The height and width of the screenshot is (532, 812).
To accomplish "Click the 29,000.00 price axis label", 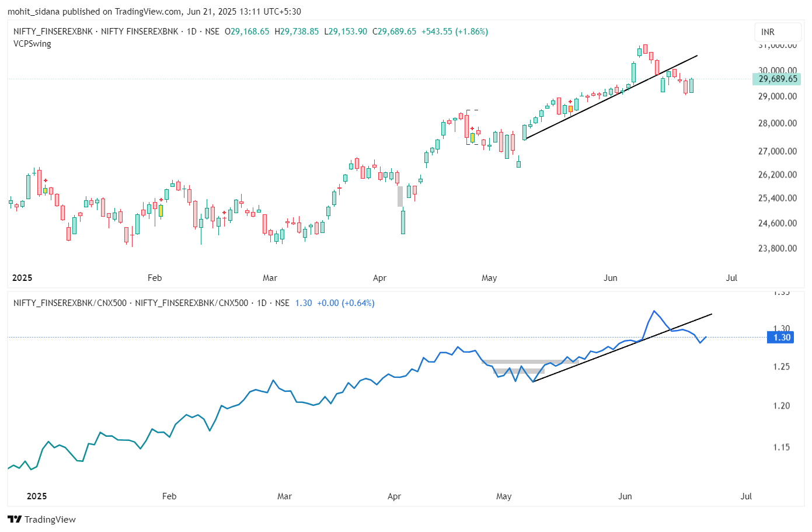I will pyautogui.click(x=777, y=96).
